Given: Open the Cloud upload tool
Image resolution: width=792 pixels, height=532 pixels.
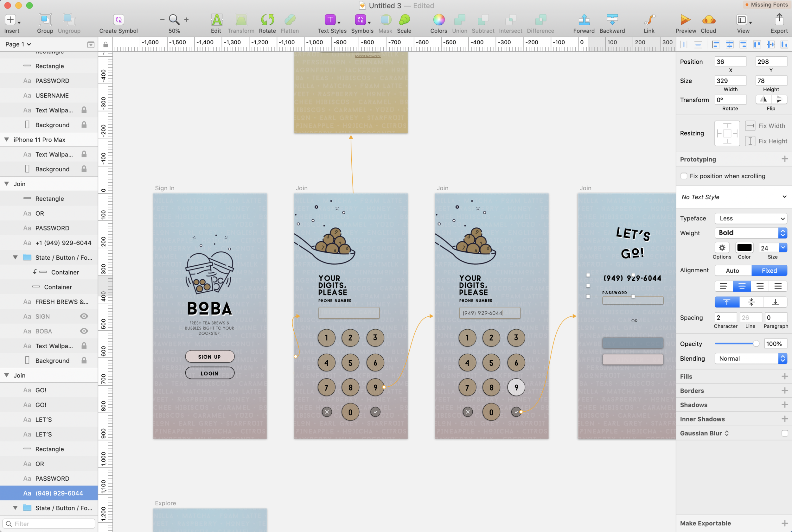Looking at the screenshot, I should coord(709,20).
